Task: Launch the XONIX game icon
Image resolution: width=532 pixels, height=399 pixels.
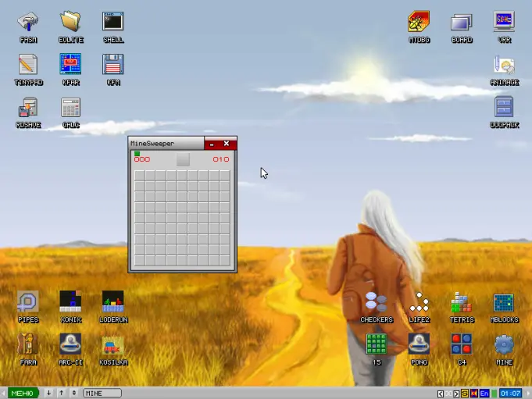Action: click(70, 307)
